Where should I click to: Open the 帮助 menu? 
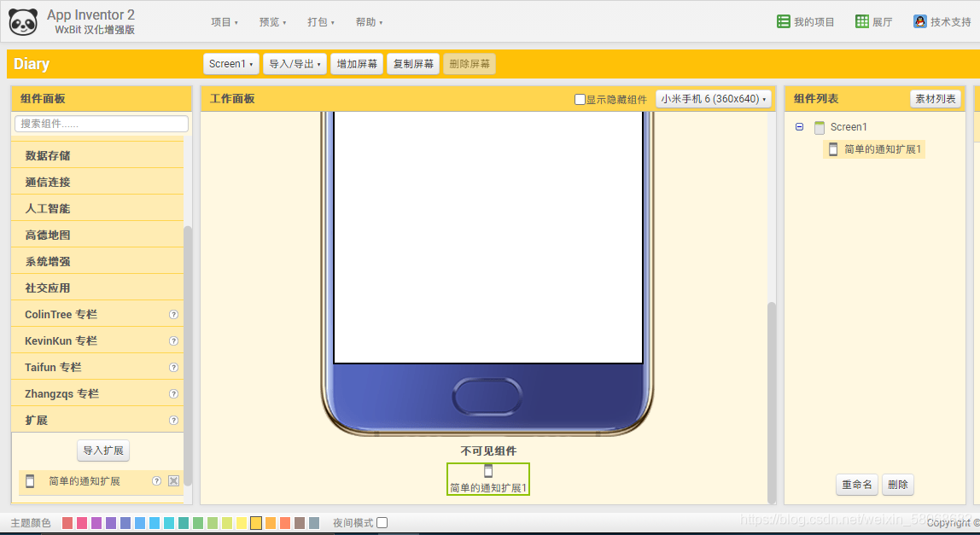(x=367, y=21)
